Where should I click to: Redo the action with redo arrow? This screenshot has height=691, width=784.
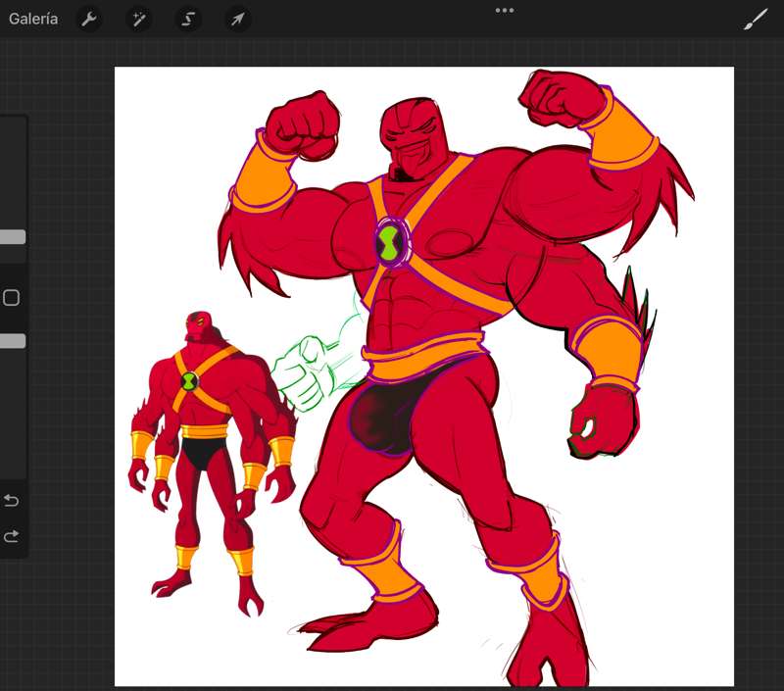(x=12, y=536)
